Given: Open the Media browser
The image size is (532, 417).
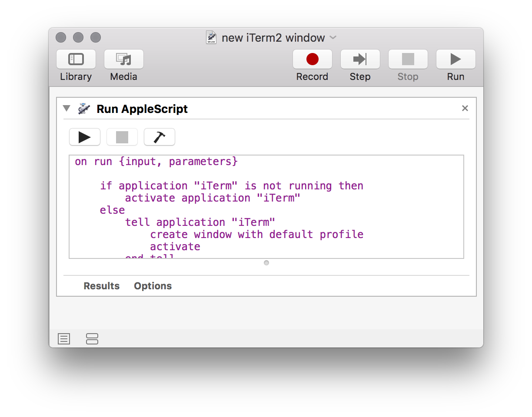Looking at the screenshot, I should [x=124, y=60].
